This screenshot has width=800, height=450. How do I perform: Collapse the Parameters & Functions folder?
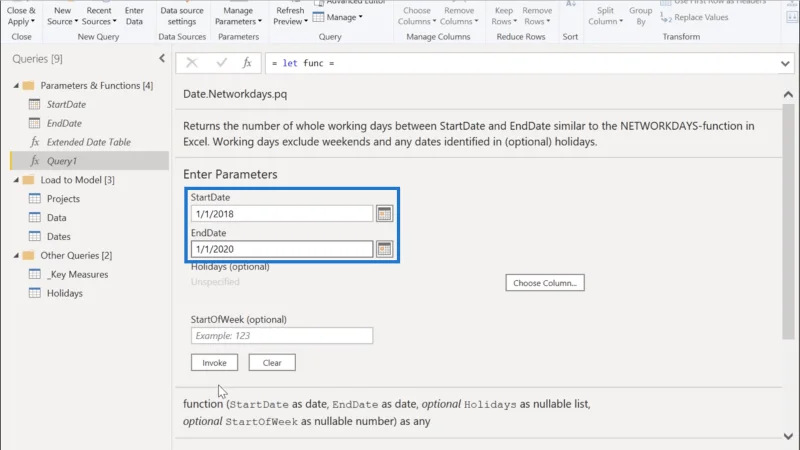[16, 85]
